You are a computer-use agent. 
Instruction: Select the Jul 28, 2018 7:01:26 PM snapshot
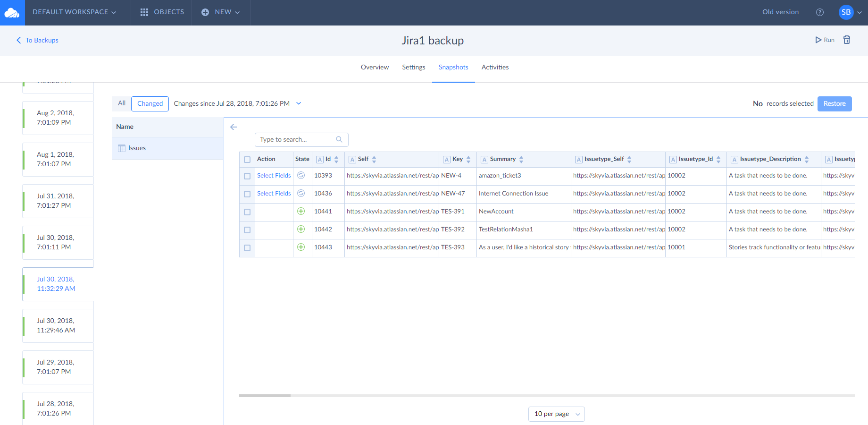tap(58, 408)
